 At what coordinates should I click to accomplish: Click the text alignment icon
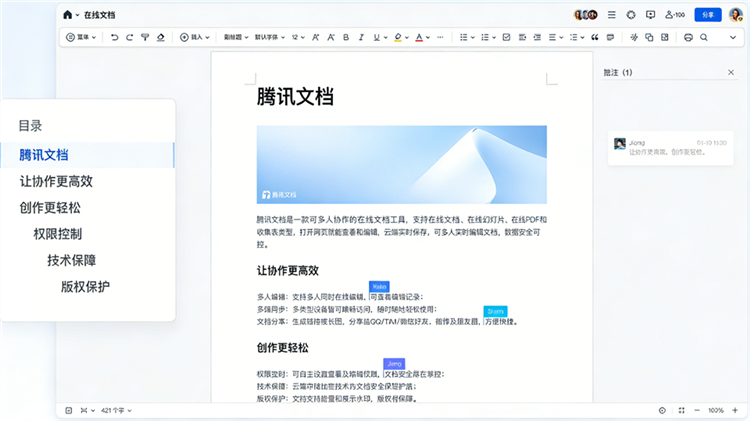552,37
